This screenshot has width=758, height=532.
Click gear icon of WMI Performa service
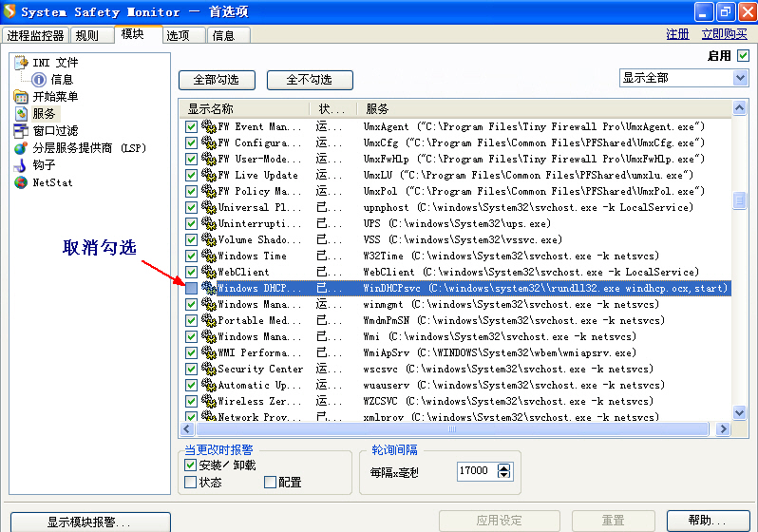coord(208,352)
